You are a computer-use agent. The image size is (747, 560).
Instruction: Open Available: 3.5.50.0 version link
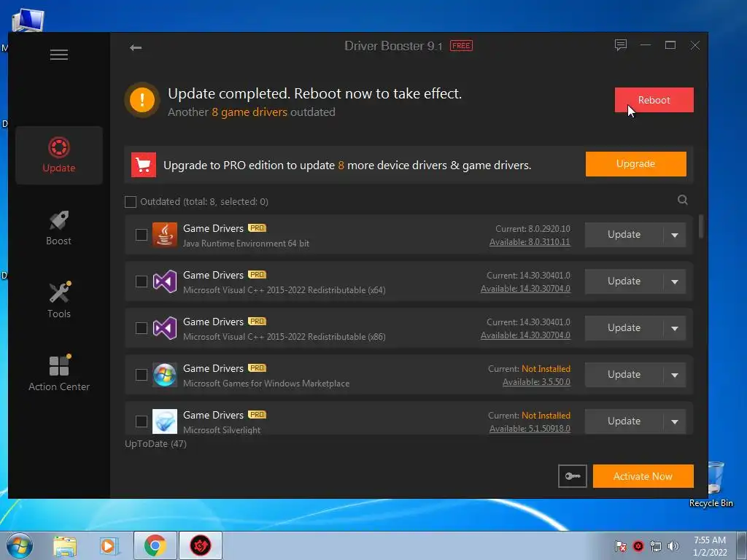click(536, 382)
